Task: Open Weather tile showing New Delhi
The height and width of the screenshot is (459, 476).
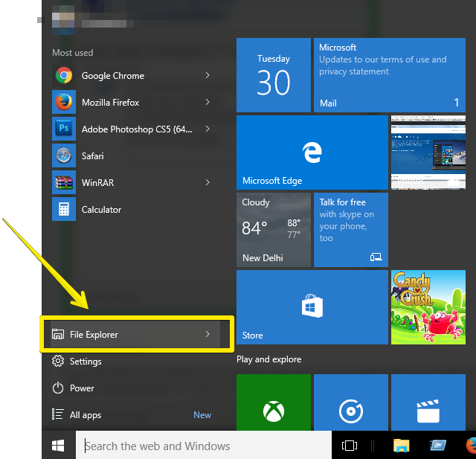Action: pos(274,230)
